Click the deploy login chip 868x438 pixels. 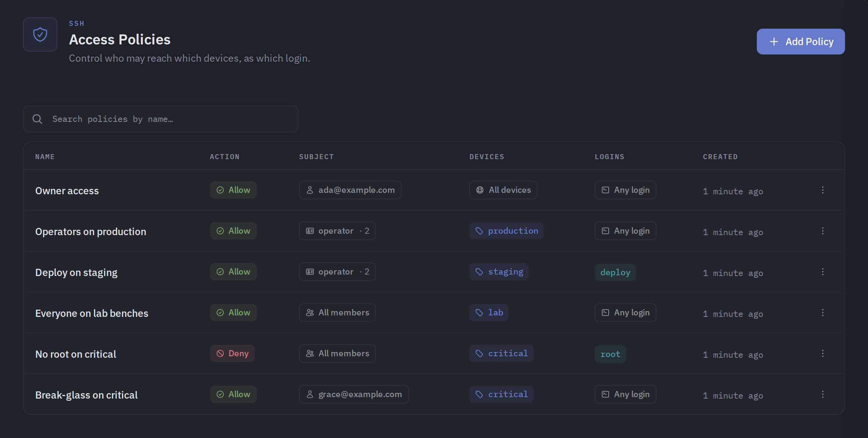coord(615,272)
